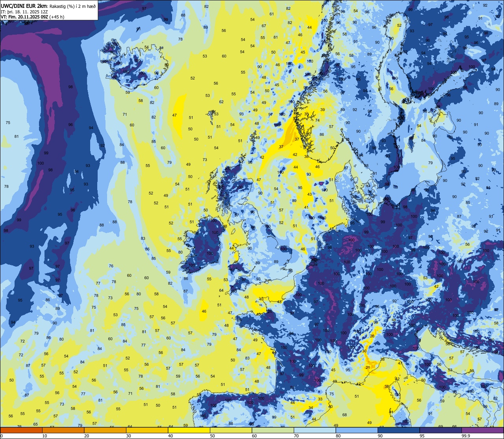This screenshot has height=439, width=504.
Task: Select the 95–99.9% navy legend swatch
Action: click(x=440, y=430)
